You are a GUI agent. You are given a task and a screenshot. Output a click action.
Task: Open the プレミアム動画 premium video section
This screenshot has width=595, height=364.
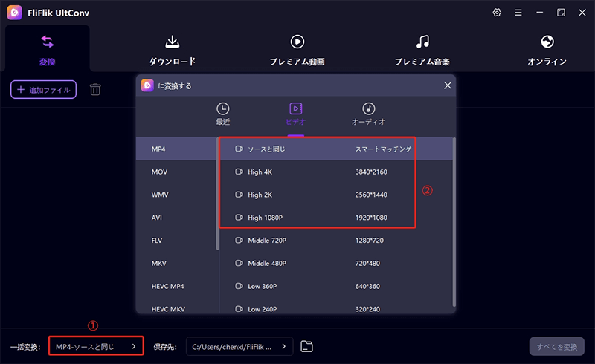297,49
